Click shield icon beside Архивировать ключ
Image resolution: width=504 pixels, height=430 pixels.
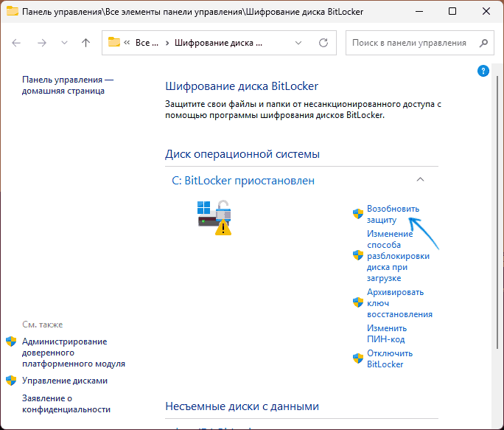pos(358,302)
